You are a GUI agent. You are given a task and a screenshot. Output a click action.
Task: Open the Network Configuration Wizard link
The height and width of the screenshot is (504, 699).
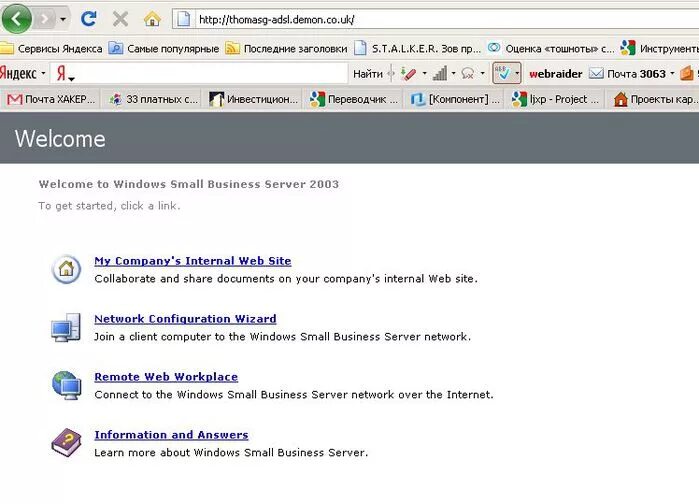pos(185,319)
